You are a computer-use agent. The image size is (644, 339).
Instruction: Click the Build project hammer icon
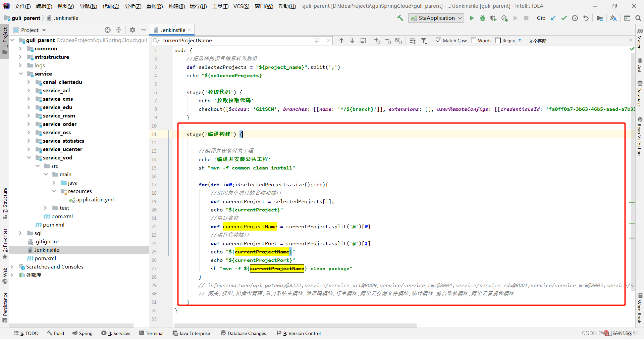click(400, 18)
